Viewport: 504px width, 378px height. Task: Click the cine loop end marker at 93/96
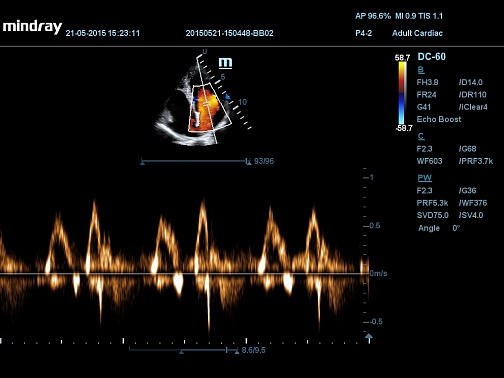click(x=248, y=161)
